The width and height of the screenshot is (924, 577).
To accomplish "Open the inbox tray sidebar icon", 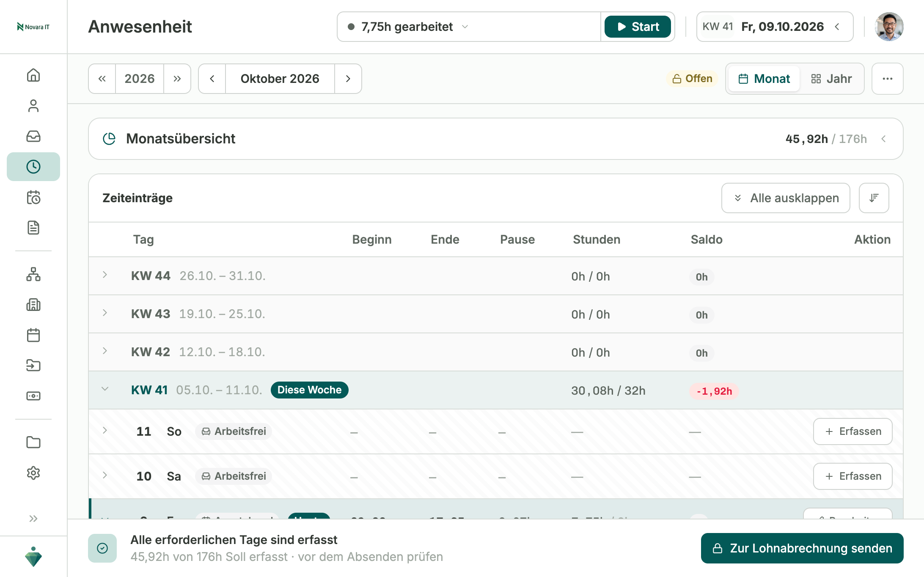I will (33, 136).
